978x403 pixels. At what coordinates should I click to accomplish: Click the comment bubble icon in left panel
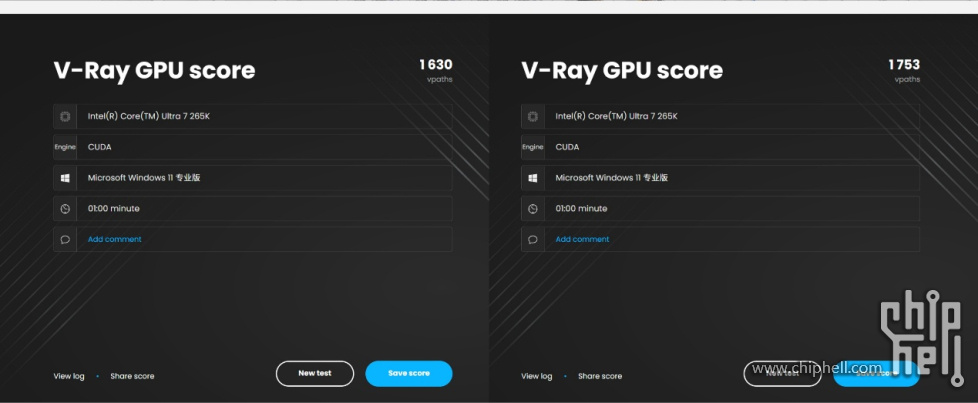coord(65,240)
